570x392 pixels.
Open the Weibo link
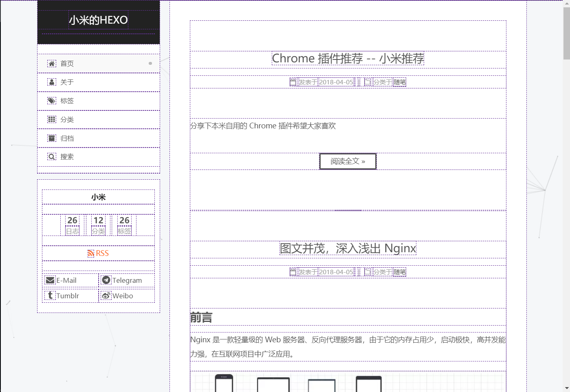pyautogui.click(x=127, y=295)
